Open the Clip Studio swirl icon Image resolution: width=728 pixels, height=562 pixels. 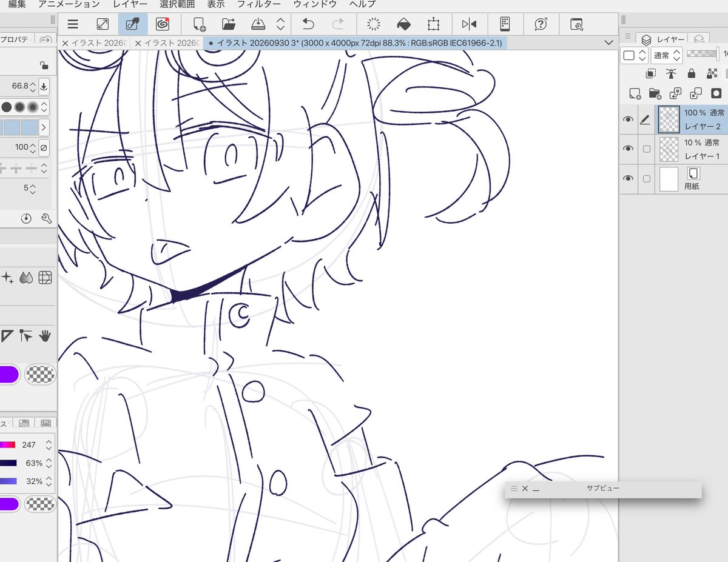click(162, 24)
